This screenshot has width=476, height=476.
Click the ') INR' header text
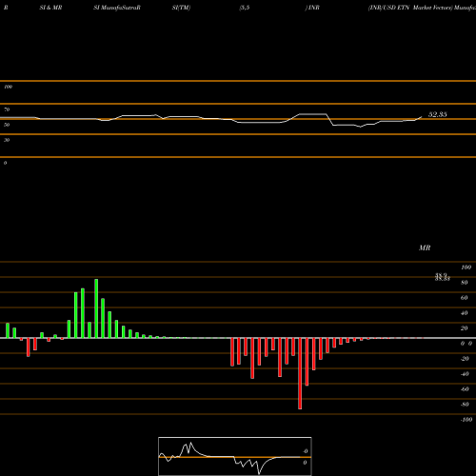point(312,8)
